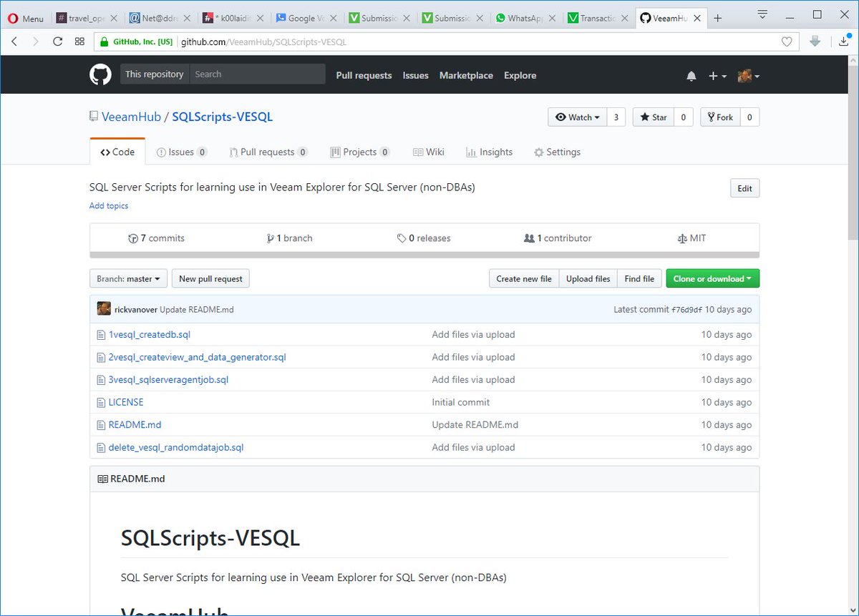The height and width of the screenshot is (616, 859).
Task: Open LICENSE file
Action: pyautogui.click(x=126, y=402)
